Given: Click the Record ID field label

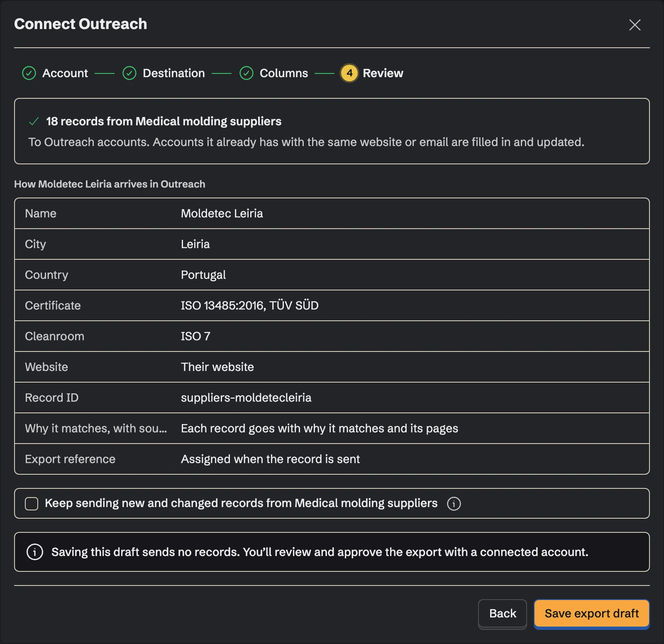Looking at the screenshot, I should [x=52, y=398].
